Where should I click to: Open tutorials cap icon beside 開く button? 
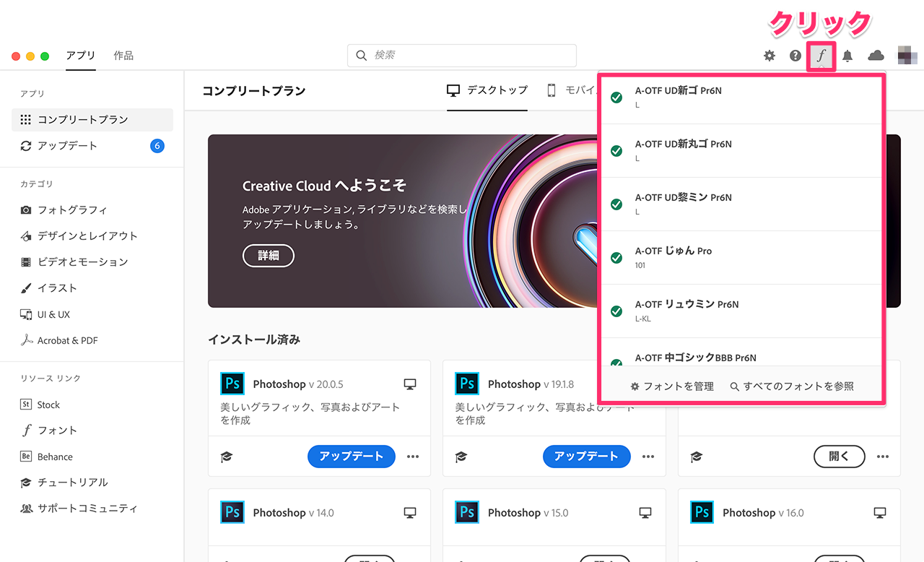pos(696,457)
